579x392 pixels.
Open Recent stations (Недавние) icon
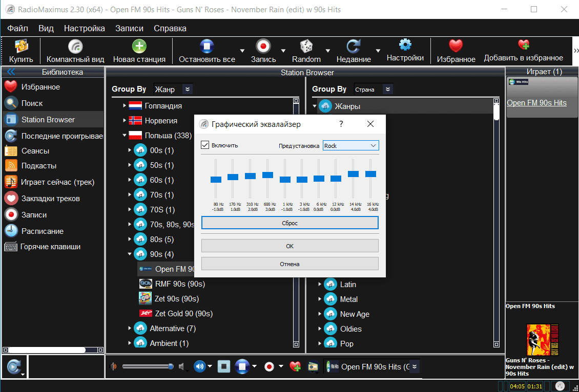[354, 52]
